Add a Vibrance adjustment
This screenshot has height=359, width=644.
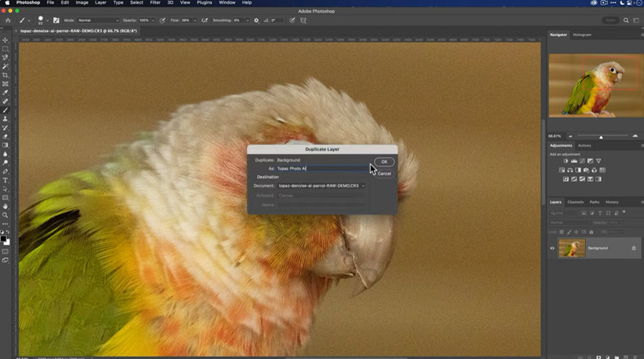(x=599, y=161)
